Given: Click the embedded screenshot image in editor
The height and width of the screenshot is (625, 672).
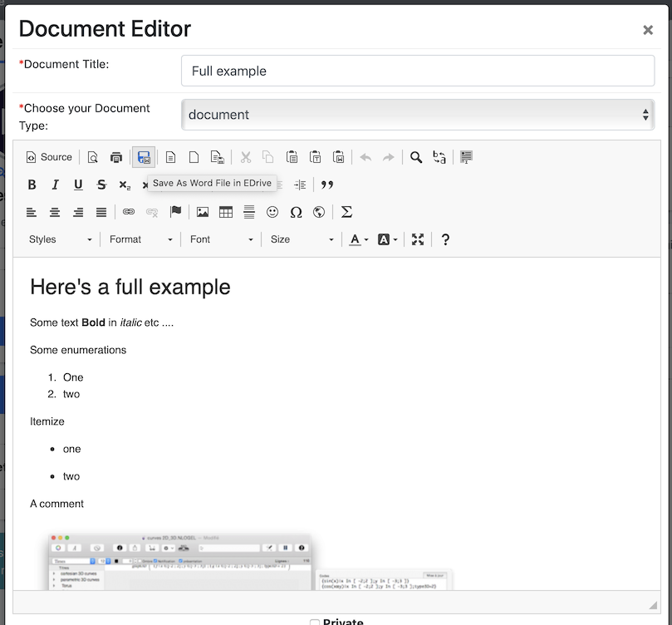Looking at the screenshot, I should [250, 562].
